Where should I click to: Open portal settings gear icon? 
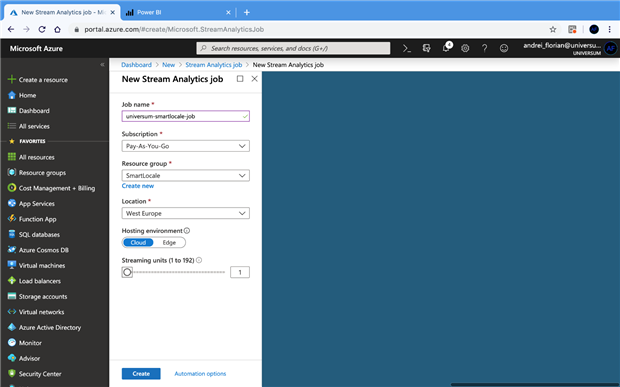click(465, 48)
